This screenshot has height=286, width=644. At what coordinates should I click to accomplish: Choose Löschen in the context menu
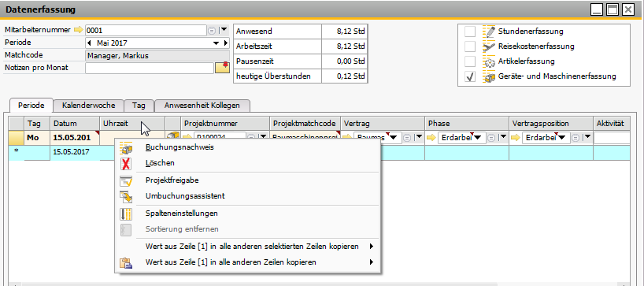coord(248,163)
